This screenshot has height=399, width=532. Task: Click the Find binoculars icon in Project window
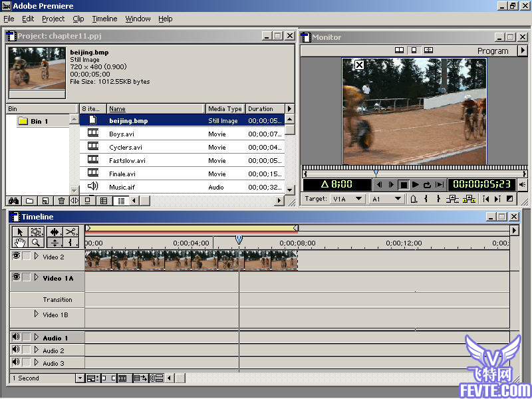(13, 201)
